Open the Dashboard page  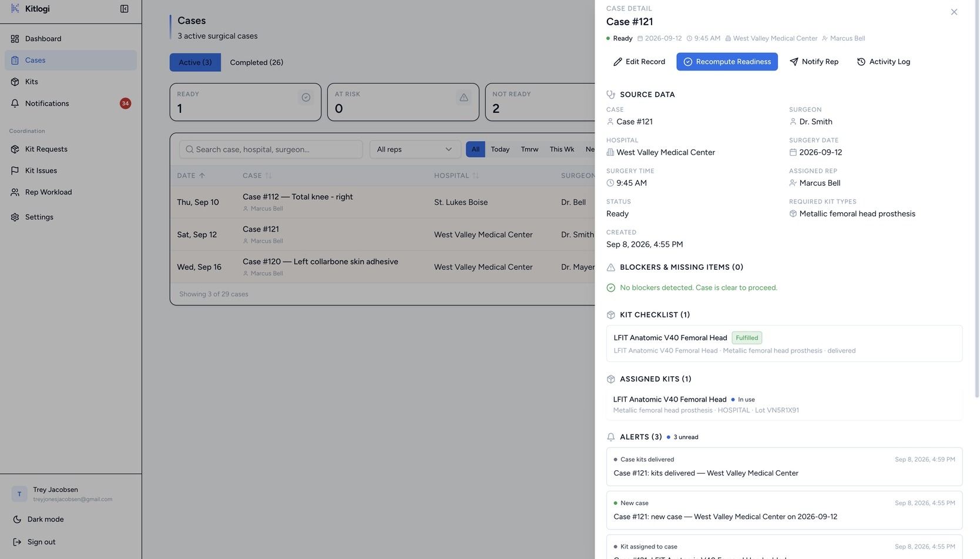tap(71, 39)
